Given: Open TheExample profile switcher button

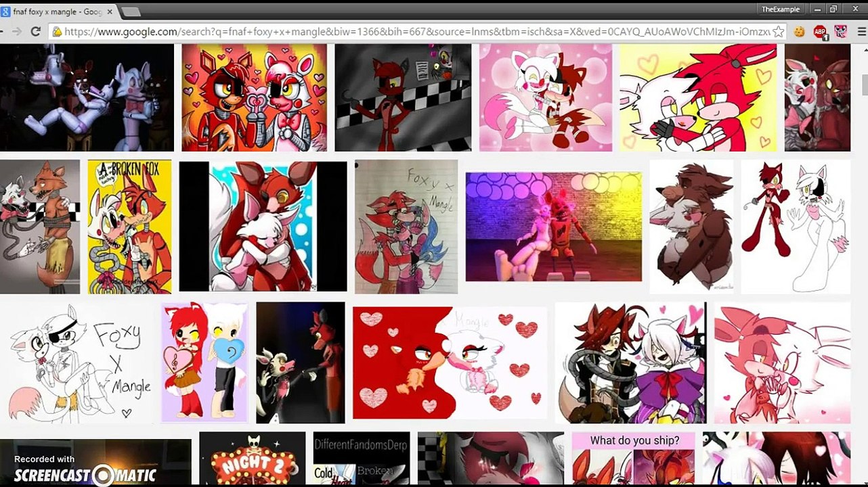Looking at the screenshot, I should (x=781, y=9).
